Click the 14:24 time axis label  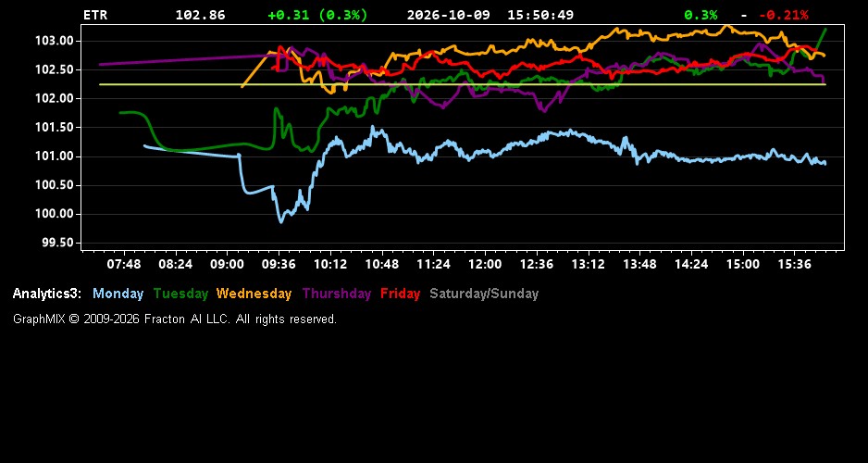pyautogui.click(x=691, y=264)
